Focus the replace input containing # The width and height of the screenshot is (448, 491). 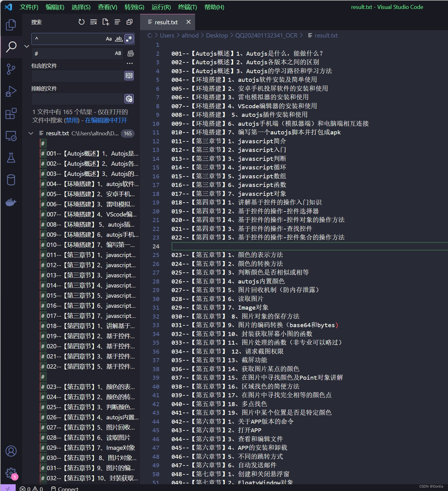coord(73,53)
